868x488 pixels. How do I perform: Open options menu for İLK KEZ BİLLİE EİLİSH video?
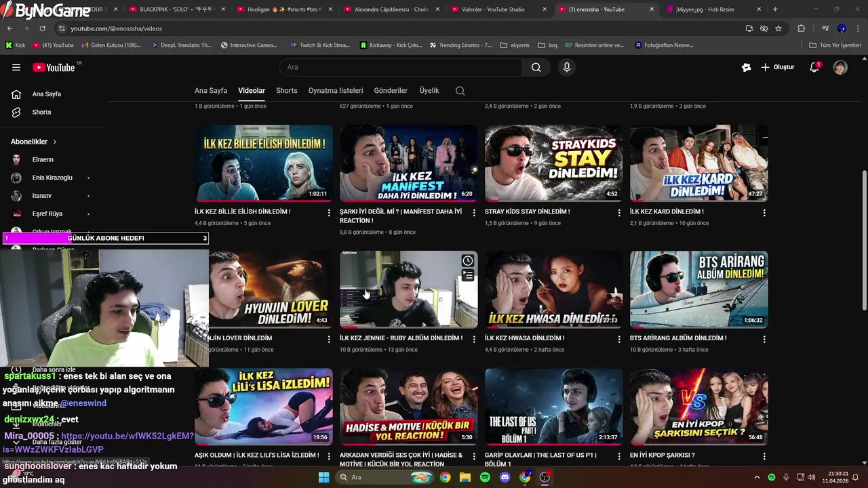click(x=329, y=212)
